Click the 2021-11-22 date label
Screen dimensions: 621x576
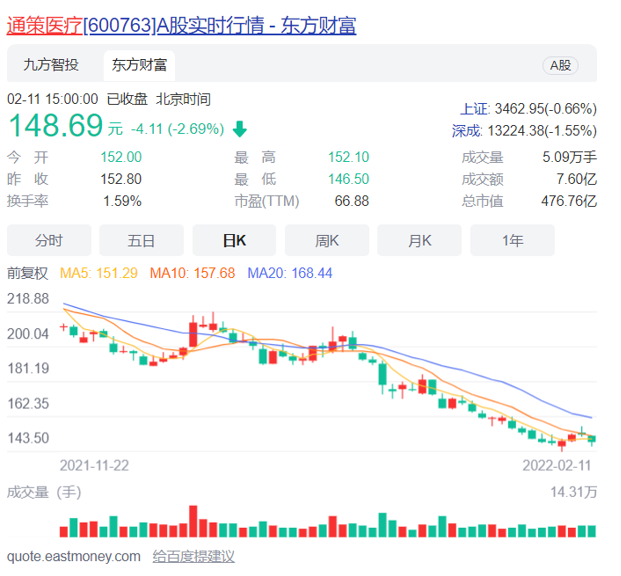tap(94, 465)
